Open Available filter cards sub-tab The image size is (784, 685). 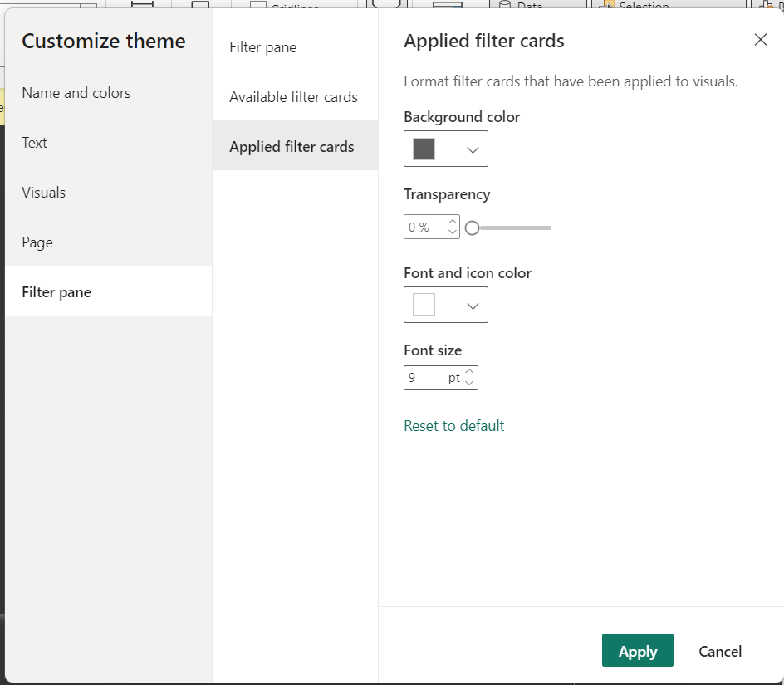pos(293,97)
